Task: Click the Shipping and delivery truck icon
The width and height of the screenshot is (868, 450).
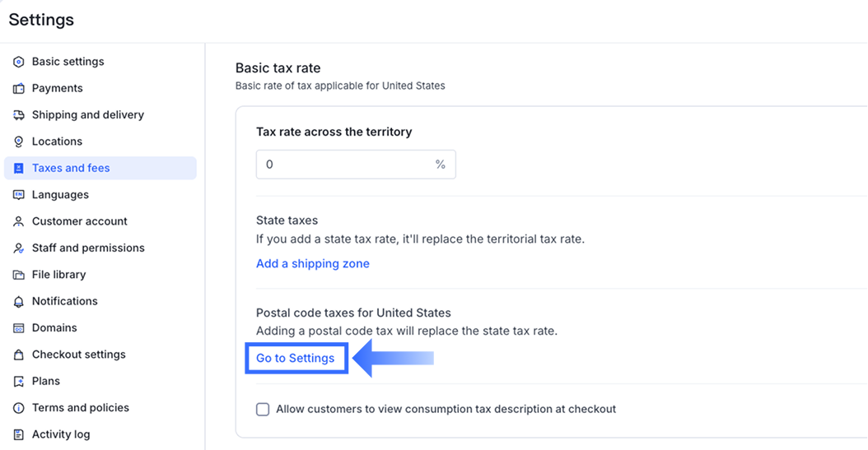Action: [x=19, y=115]
